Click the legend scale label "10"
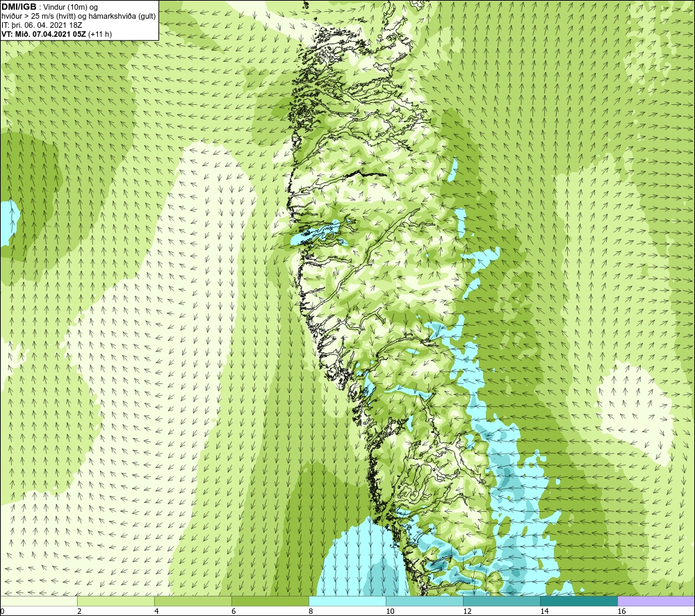695x616 pixels. (390, 612)
